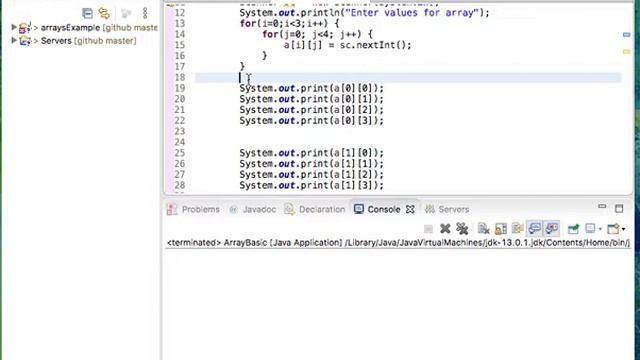This screenshot has width=640, height=360.
Task: Click on System.out.print(a[0][0]); line
Action: [311, 88]
